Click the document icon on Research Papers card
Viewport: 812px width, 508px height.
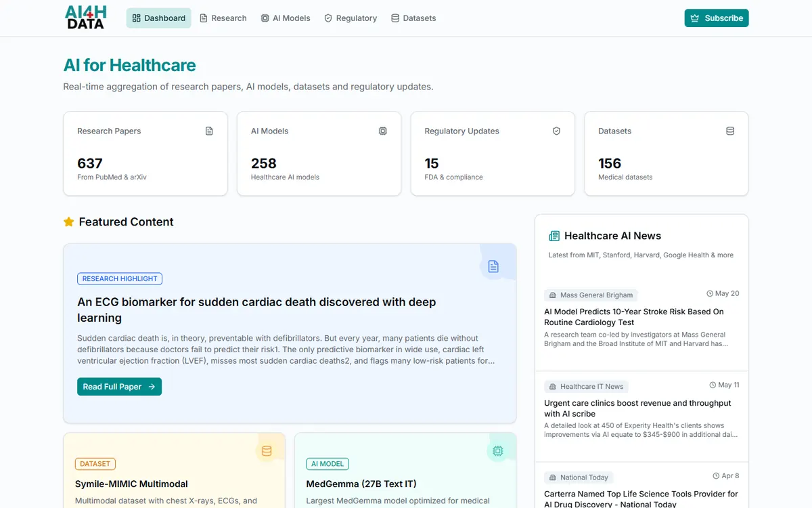click(209, 131)
